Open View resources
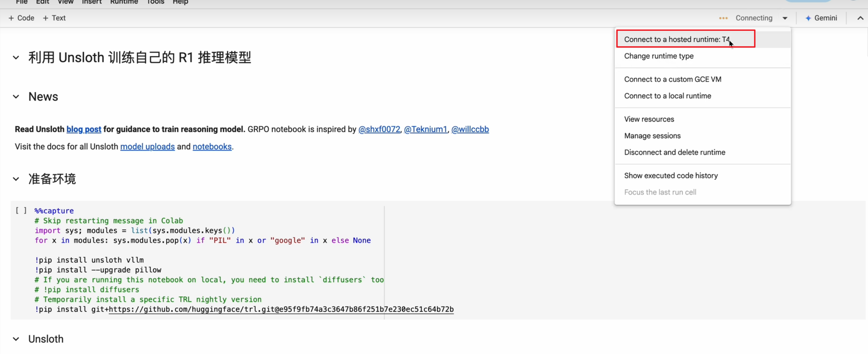Screen dimensions: 868x354 point(703,119)
